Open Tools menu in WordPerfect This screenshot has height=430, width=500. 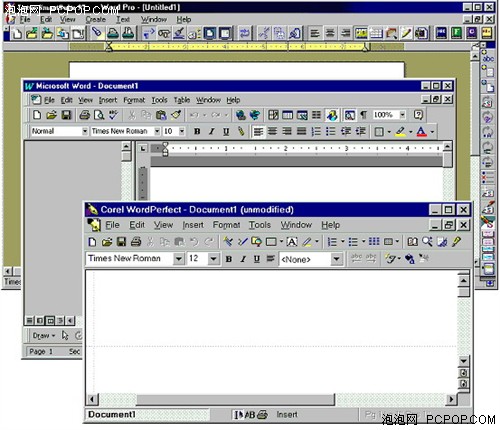tap(260, 225)
